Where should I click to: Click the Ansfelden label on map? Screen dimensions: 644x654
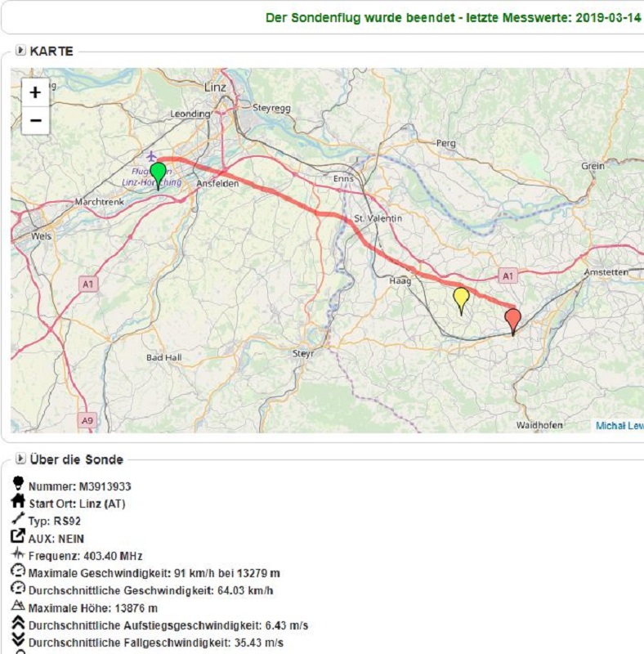[x=217, y=183]
